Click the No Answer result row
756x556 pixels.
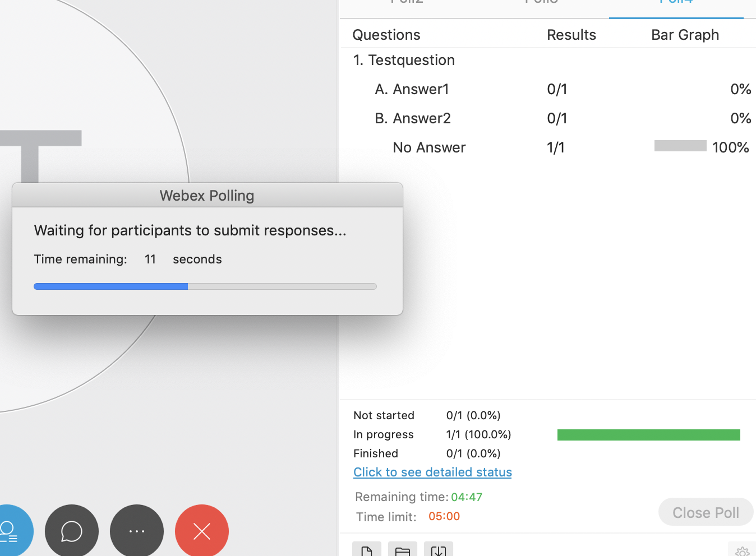point(429,147)
